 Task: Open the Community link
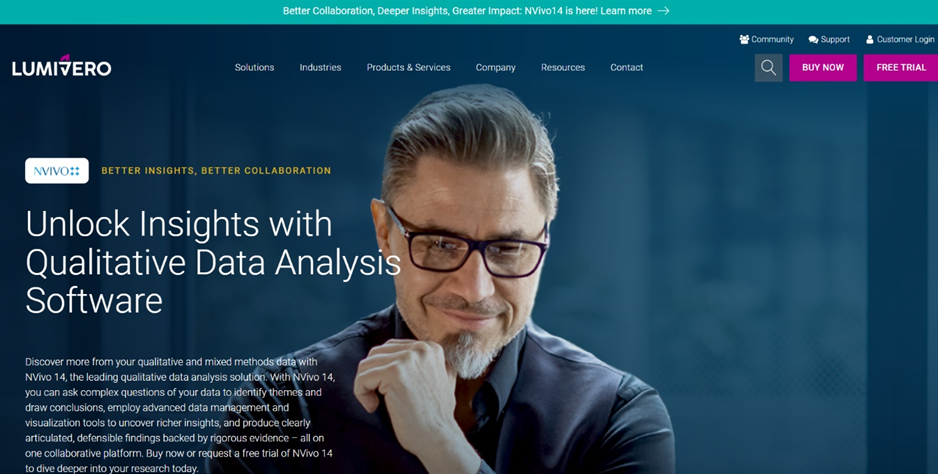pos(772,40)
